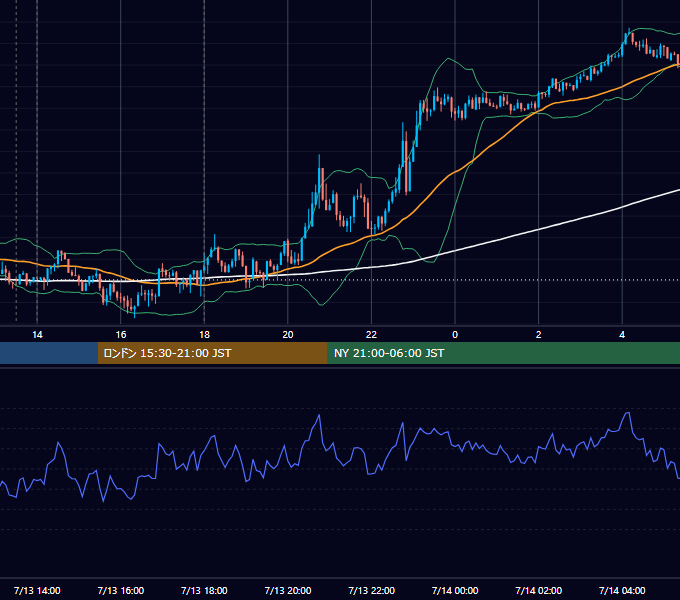Click the 7/14 00:00 time label

click(x=455, y=590)
